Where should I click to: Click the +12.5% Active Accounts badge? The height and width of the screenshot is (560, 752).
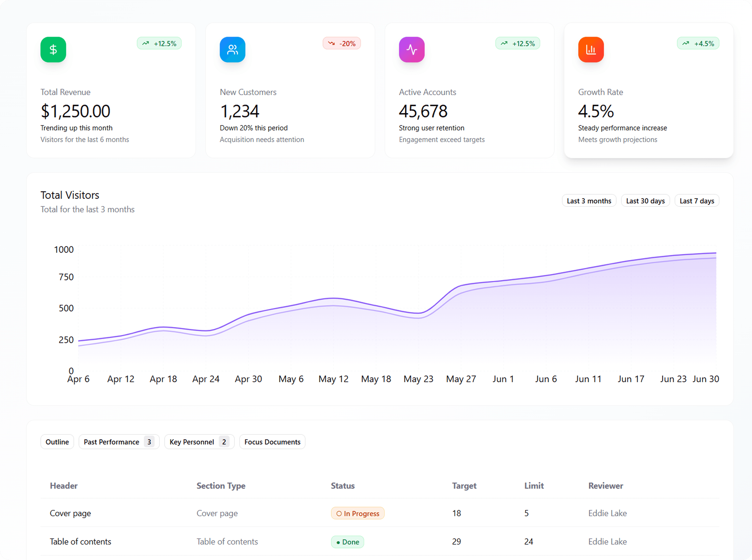pos(517,43)
